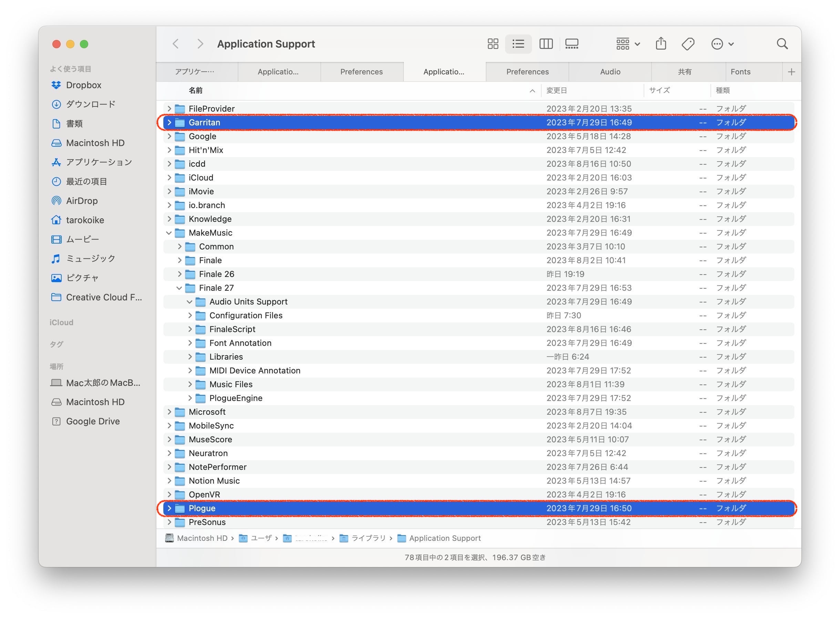Collapse Audio Units Support folder
The width and height of the screenshot is (840, 618).
(x=190, y=302)
